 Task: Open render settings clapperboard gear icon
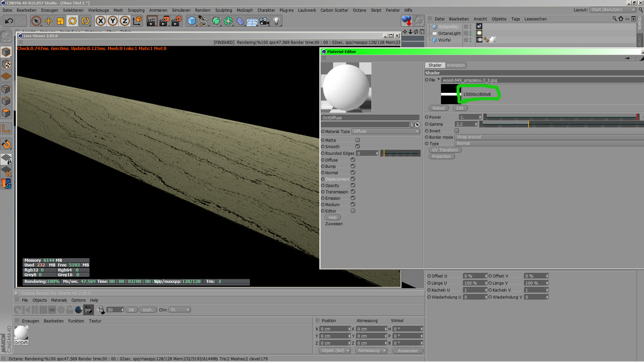point(176,21)
